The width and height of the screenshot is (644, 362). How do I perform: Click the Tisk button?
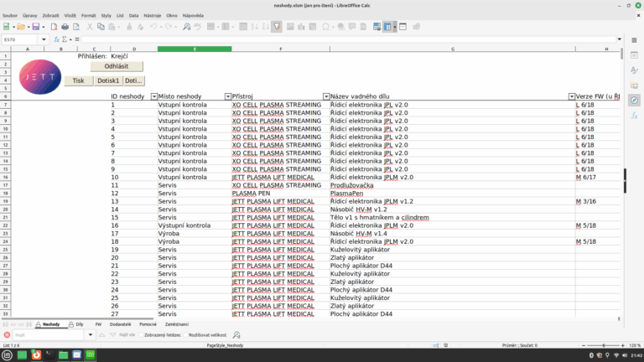(x=79, y=80)
